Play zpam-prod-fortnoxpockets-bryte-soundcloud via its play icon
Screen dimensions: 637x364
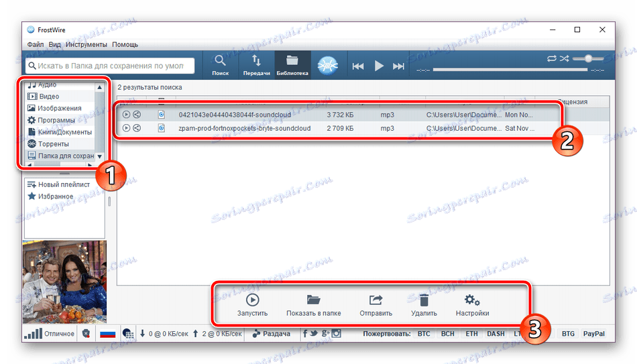[x=126, y=128]
